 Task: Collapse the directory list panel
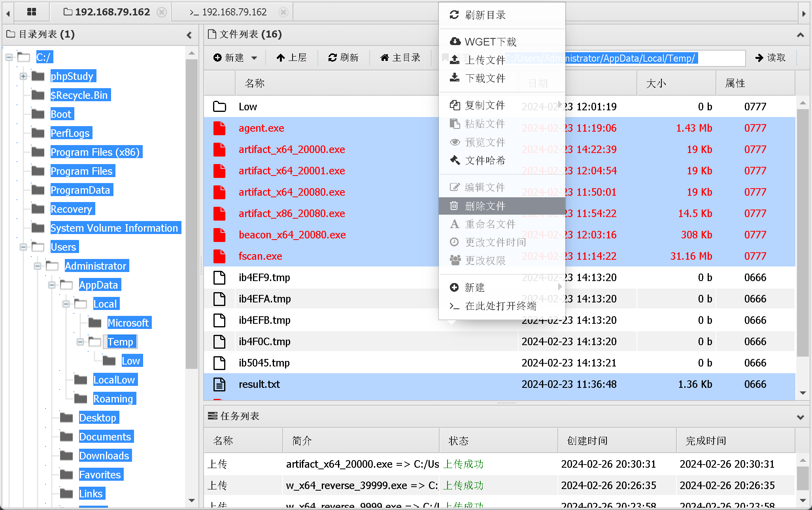point(189,35)
